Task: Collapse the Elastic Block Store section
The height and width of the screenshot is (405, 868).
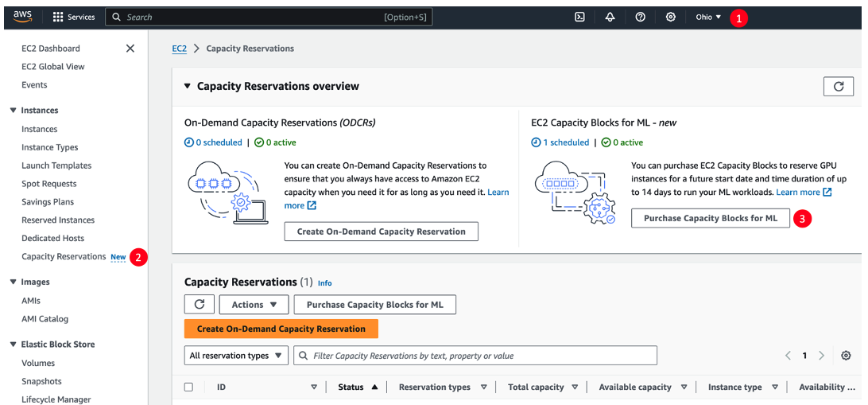Action: (14, 345)
